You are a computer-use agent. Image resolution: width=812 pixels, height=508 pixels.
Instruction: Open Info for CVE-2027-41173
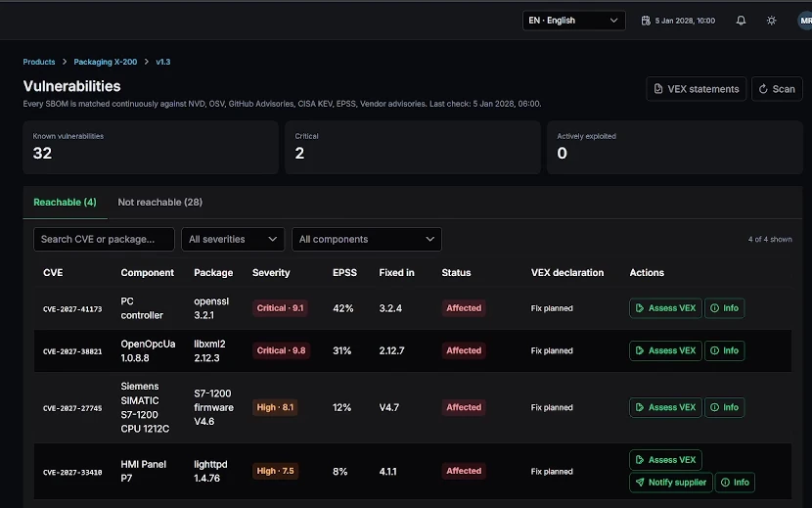pos(724,308)
